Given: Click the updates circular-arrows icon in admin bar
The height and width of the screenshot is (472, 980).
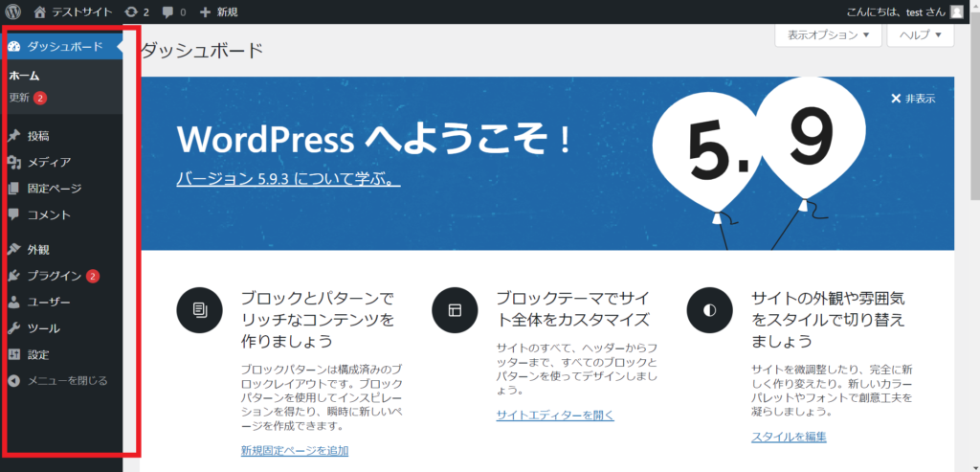Looking at the screenshot, I should point(130,11).
